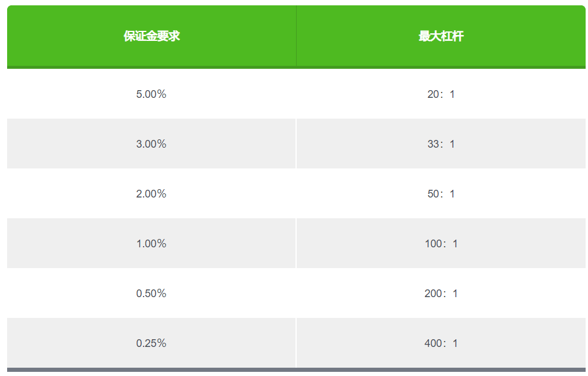The height and width of the screenshot is (376, 588).
Task: Click the number 400 in last row
Action: [433, 343]
